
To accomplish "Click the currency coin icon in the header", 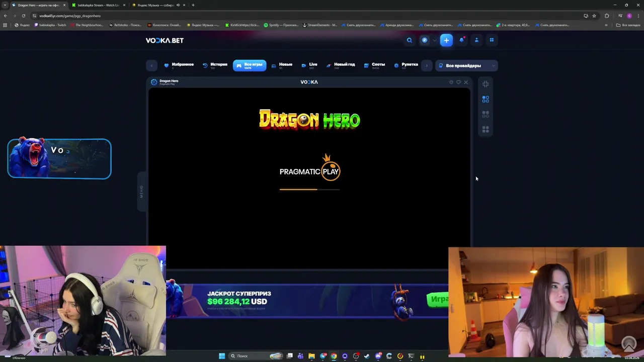I will 425,40.
